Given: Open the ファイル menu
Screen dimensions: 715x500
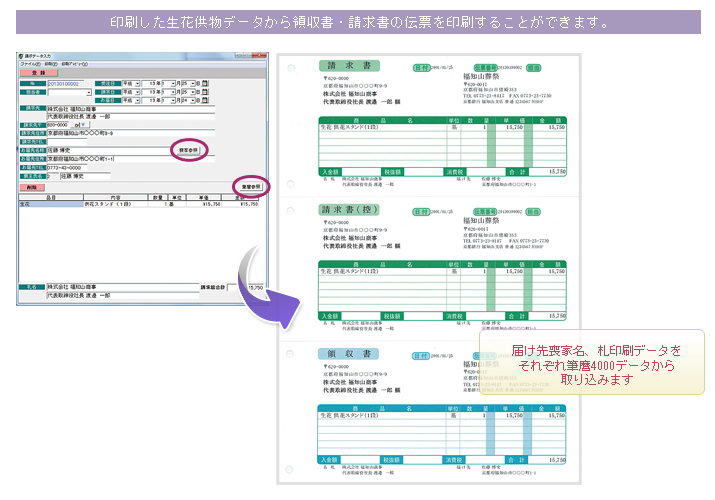Looking at the screenshot, I should click(x=30, y=63).
